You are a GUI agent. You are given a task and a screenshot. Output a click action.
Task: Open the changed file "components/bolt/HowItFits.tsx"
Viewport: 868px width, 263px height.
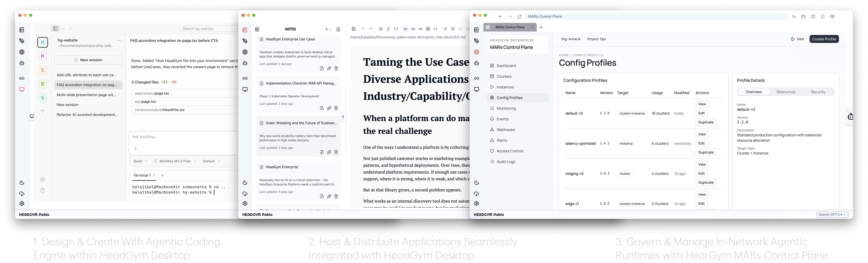[x=185, y=110]
